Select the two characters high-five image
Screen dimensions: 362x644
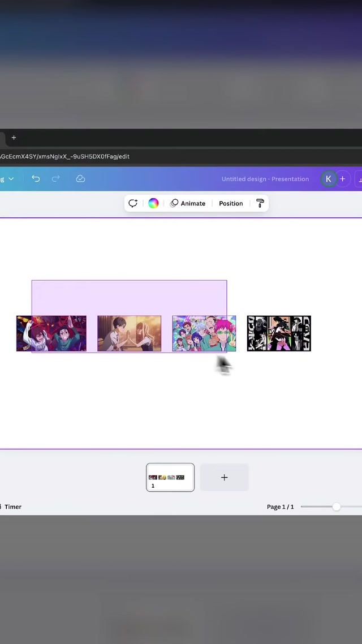129,333
